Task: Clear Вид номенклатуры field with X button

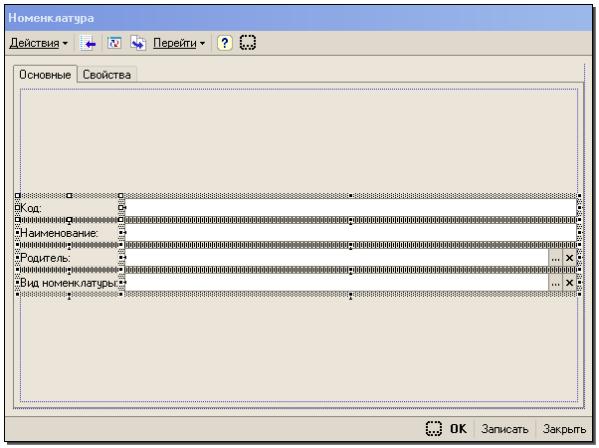Action: 569,283
